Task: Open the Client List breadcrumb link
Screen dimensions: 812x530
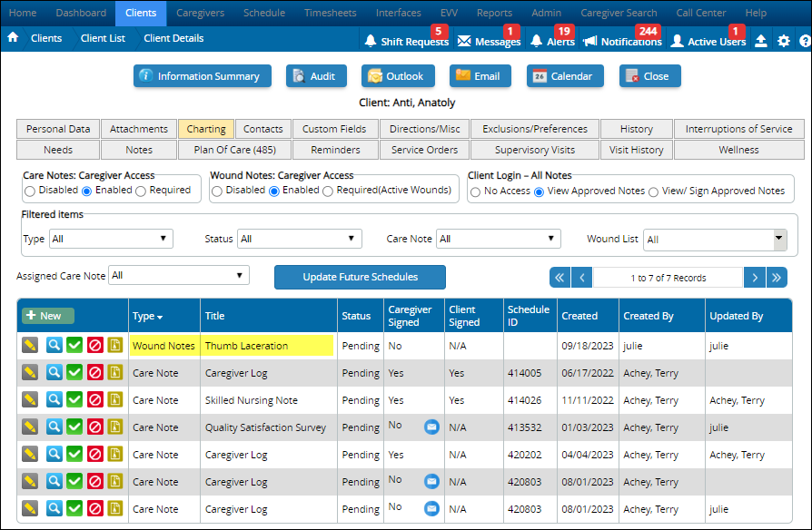Action: (x=103, y=38)
